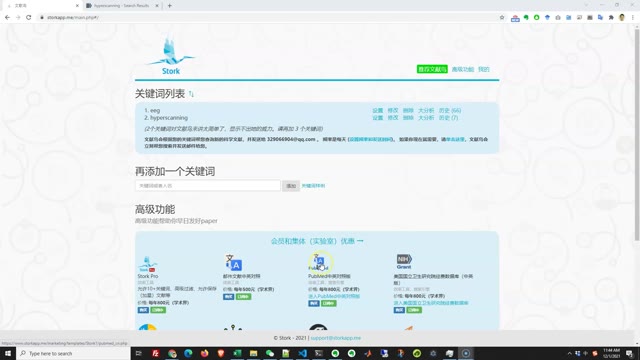640x360 pixels.
Task: Open the 关键词样例 link beside the add button
Action: 313,186
